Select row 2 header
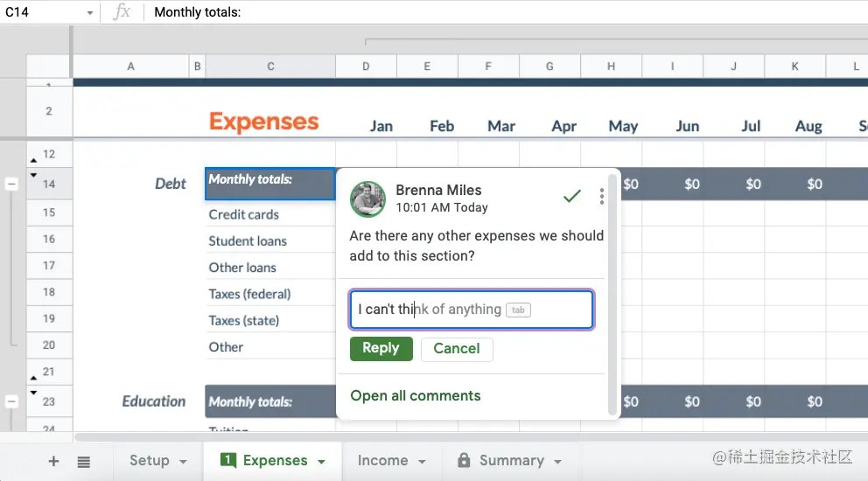This screenshot has height=481, width=868. tap(49, 111)
